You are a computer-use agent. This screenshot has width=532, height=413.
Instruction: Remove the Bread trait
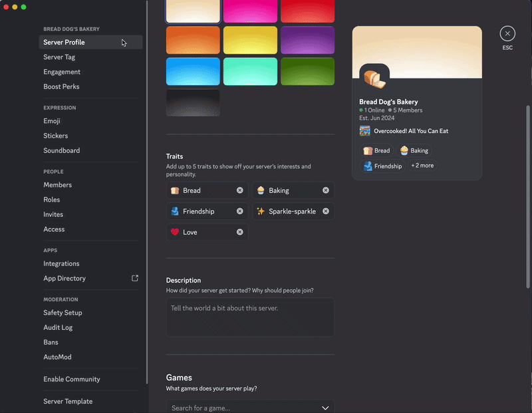[x=240, y=190]
